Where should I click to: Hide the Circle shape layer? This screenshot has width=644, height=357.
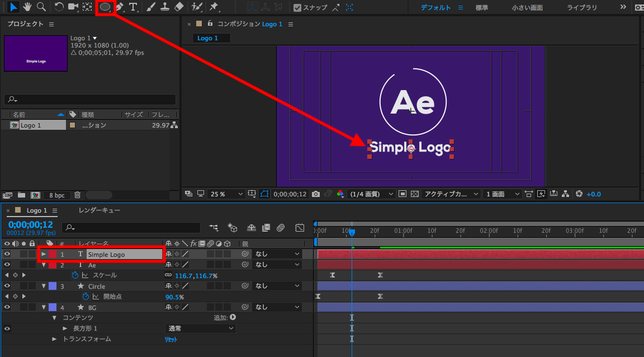click(x=7, y=286)
